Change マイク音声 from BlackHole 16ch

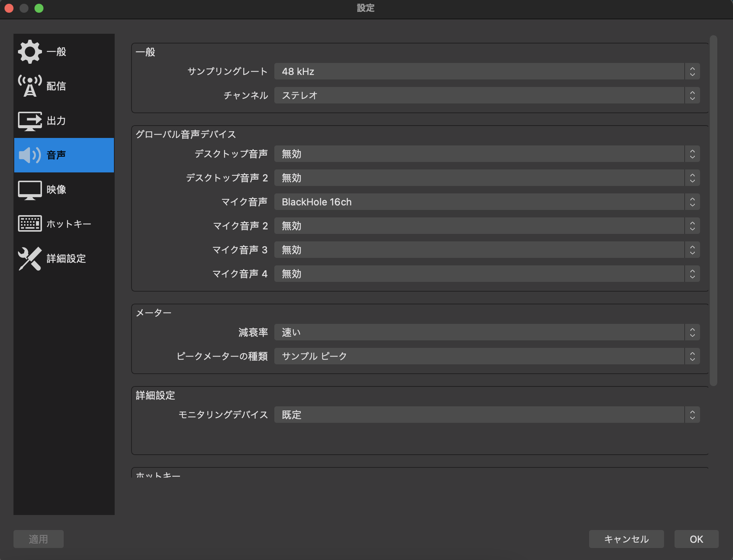tap(483, 202)
